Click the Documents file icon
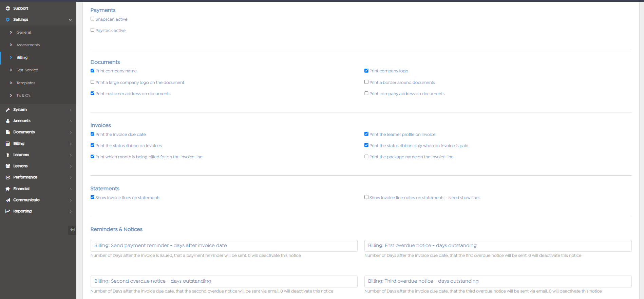Image resolution: width=644 pixels, height=299 pixels. click(x=8, y=132)
